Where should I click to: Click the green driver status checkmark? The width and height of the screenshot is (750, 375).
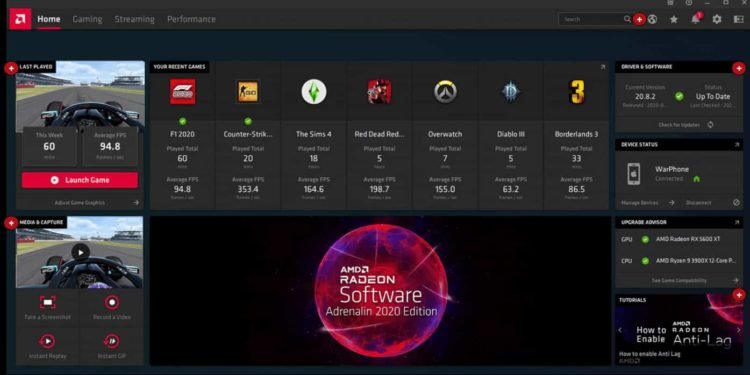(679, 96)
